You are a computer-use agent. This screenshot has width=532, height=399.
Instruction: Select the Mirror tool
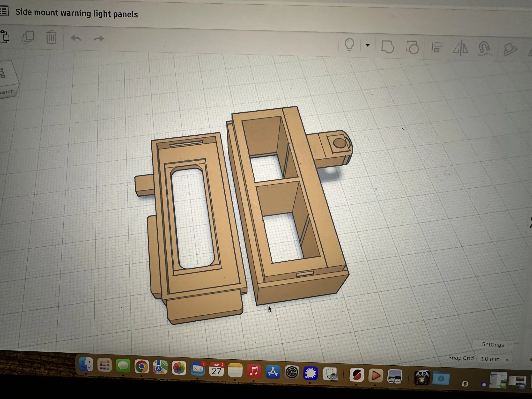(x=460, y=48)
